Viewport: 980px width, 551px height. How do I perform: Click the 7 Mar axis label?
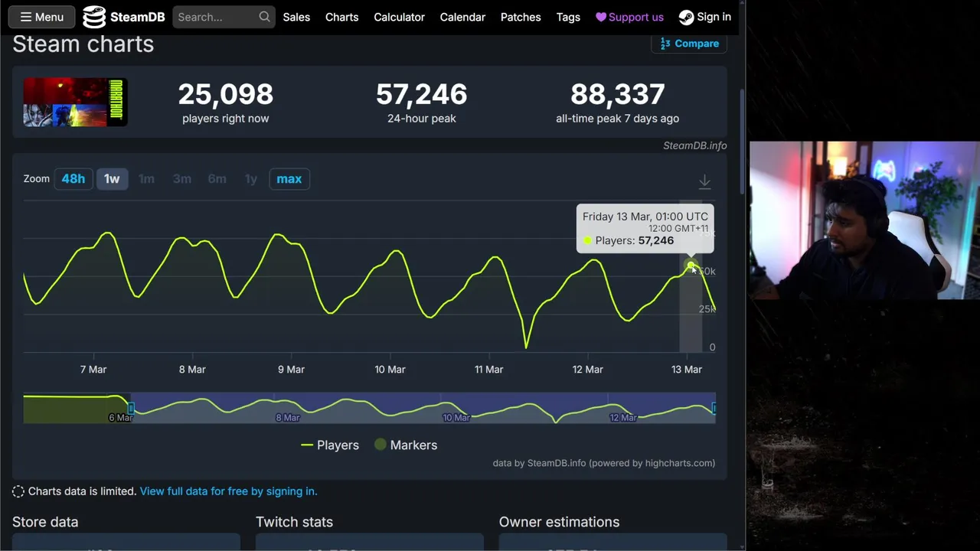pyautogui.click(x=93, y=369)
